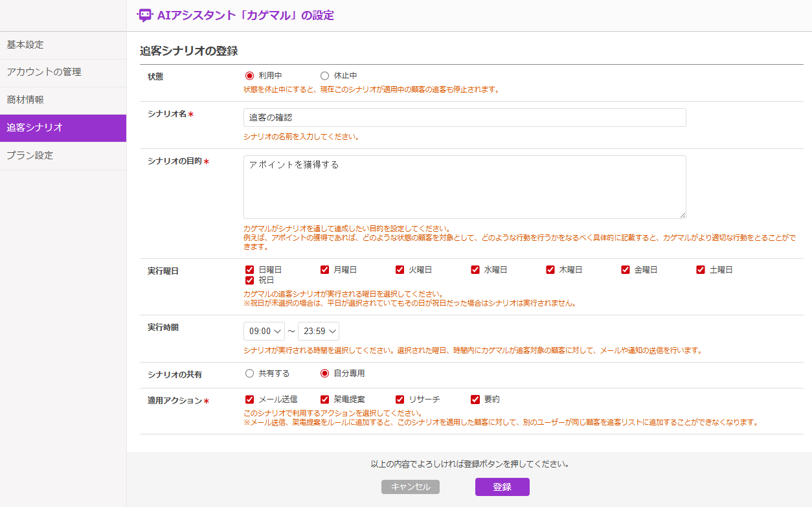Select the 自分専用 radio option
812x507 pixels.
324,374
